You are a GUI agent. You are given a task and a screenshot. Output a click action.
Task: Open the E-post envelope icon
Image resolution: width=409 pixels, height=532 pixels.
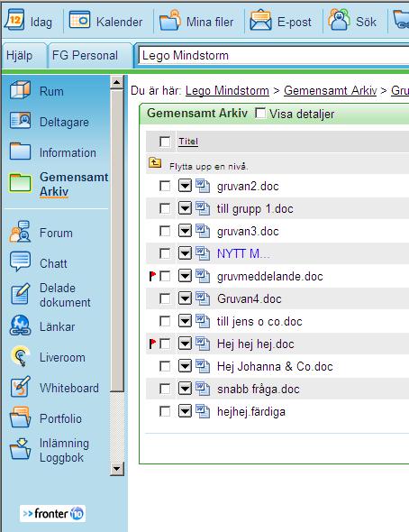point(260,20)
